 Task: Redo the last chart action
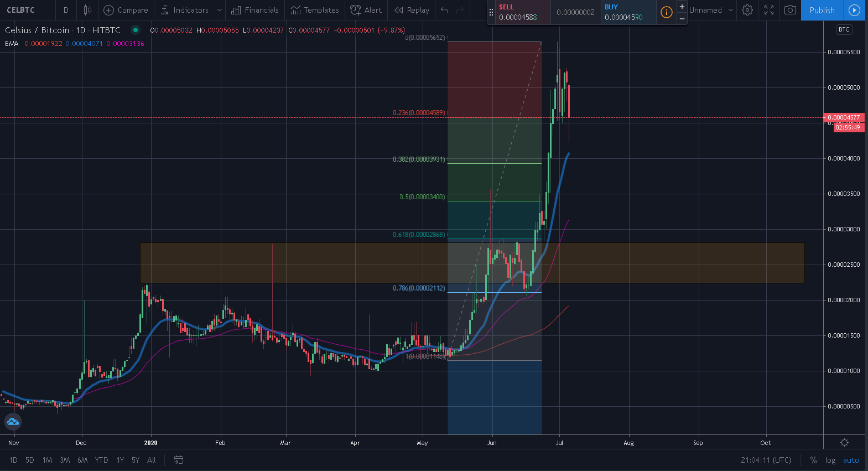point(460,10)
